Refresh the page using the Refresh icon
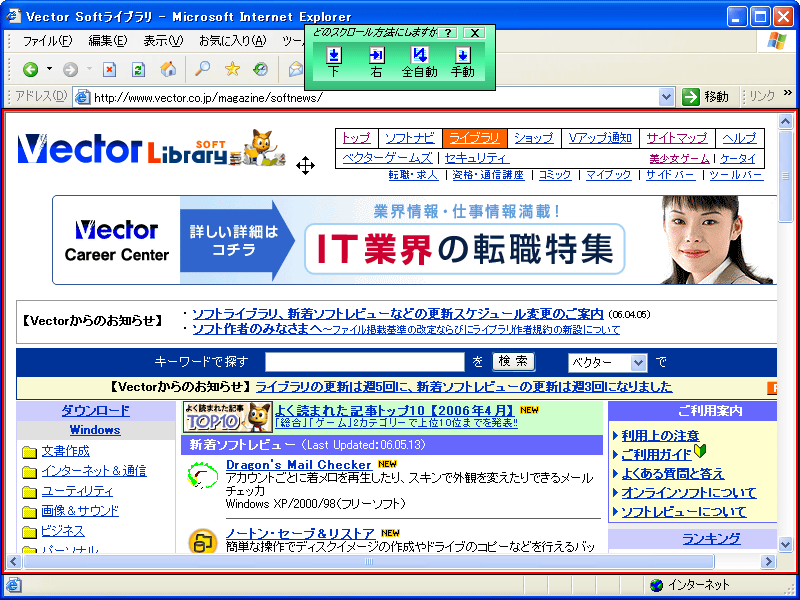 click(138, 69)
